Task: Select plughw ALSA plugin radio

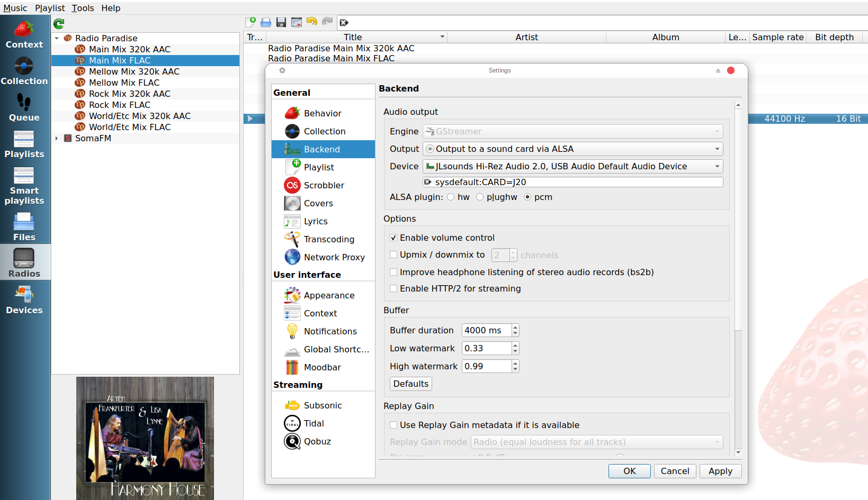Action: click(x=480, y=197)
